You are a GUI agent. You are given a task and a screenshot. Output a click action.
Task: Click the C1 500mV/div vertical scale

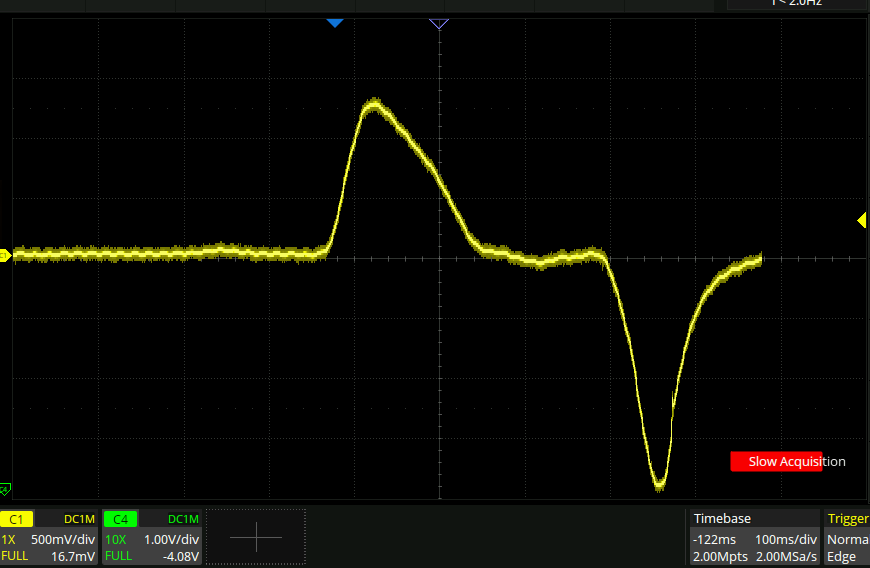tap(63, 539)
